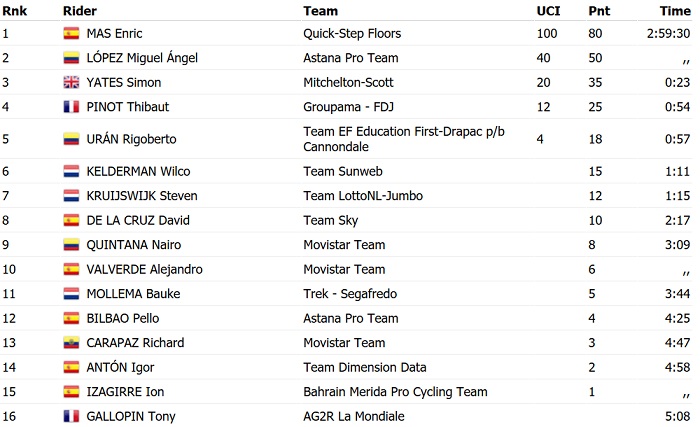Click the Colombian flag beside QUINTANA Nairo
The width and height of the screenshot is (700, 427).
[71, 244]
